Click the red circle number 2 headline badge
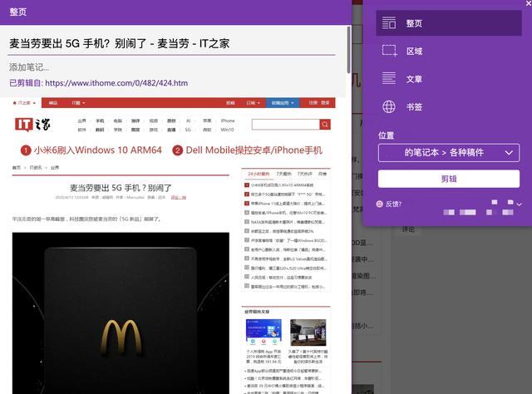Screen dimensions: 532x394 pos(177,150)
